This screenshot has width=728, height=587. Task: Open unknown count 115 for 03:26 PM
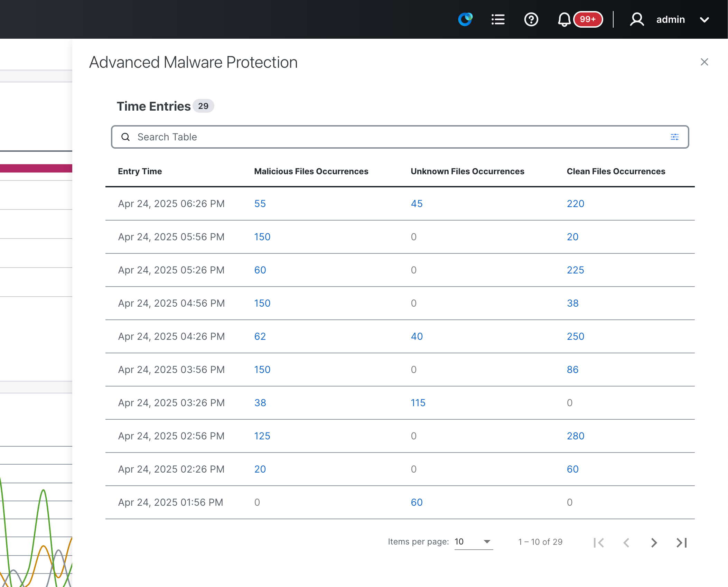(418, 403)
